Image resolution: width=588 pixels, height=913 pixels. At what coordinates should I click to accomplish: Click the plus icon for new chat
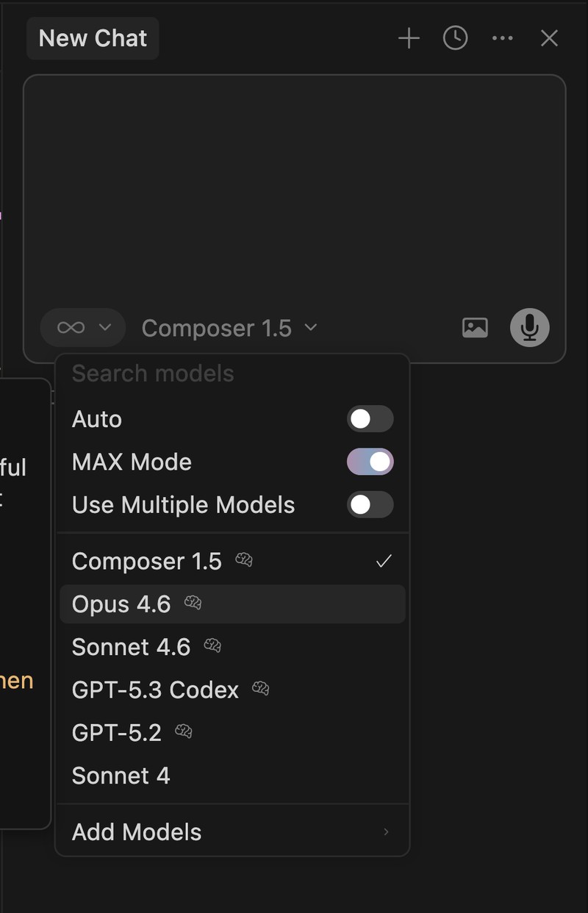click(x=409, y=38)
